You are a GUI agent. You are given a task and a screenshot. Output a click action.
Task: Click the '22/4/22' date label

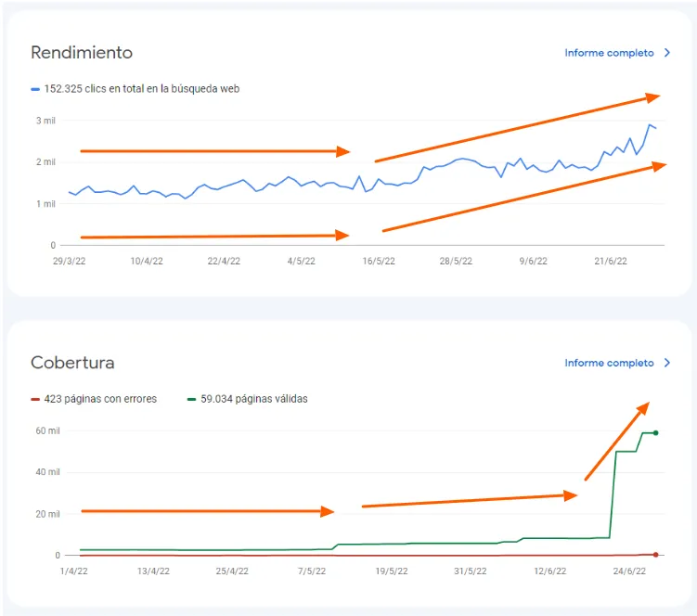224,262
